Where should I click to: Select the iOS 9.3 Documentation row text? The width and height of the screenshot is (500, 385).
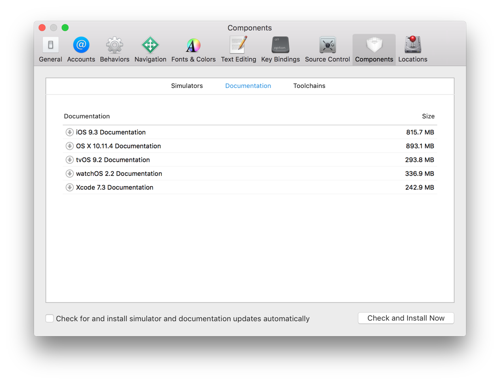(x=111, y=132)
